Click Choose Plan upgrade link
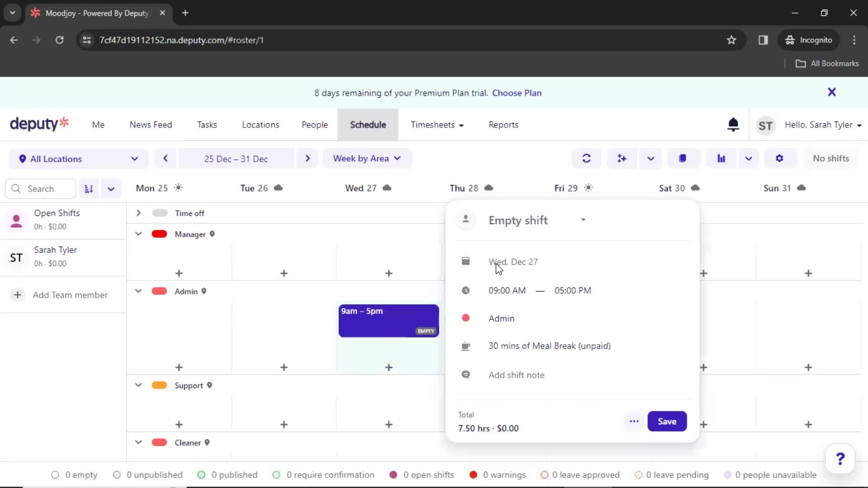The width and height of the screenshot is (868, 488). pos(516,92)
